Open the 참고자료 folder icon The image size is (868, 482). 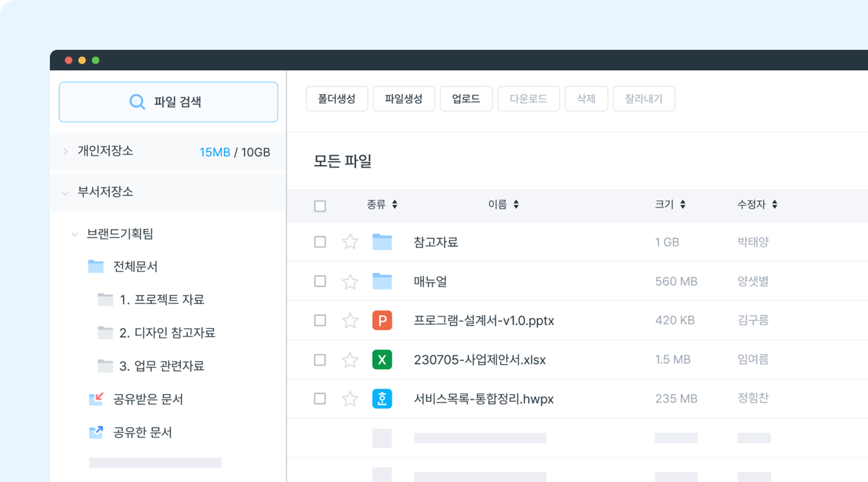(x=382, y=242)
